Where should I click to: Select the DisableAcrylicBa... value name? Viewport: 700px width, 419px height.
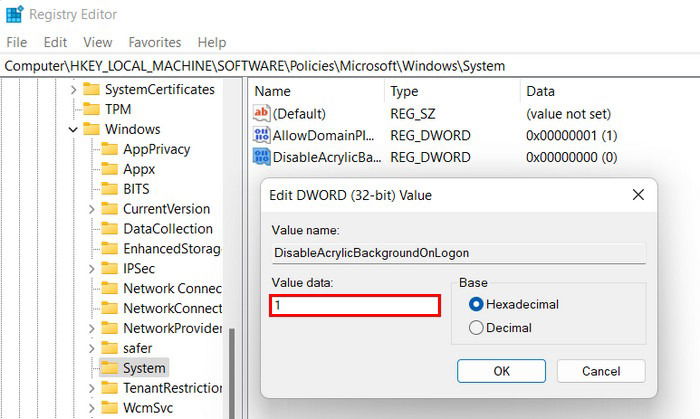[x=327, y=158]
